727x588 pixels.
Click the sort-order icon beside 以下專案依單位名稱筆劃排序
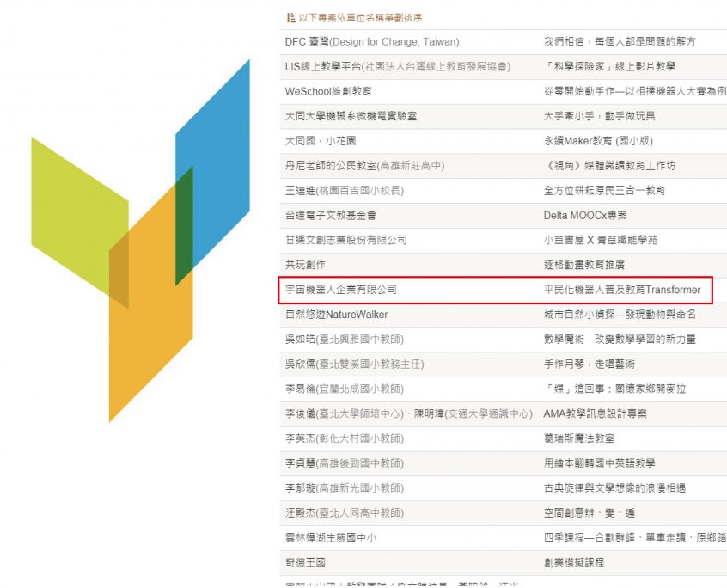(290, 17)
